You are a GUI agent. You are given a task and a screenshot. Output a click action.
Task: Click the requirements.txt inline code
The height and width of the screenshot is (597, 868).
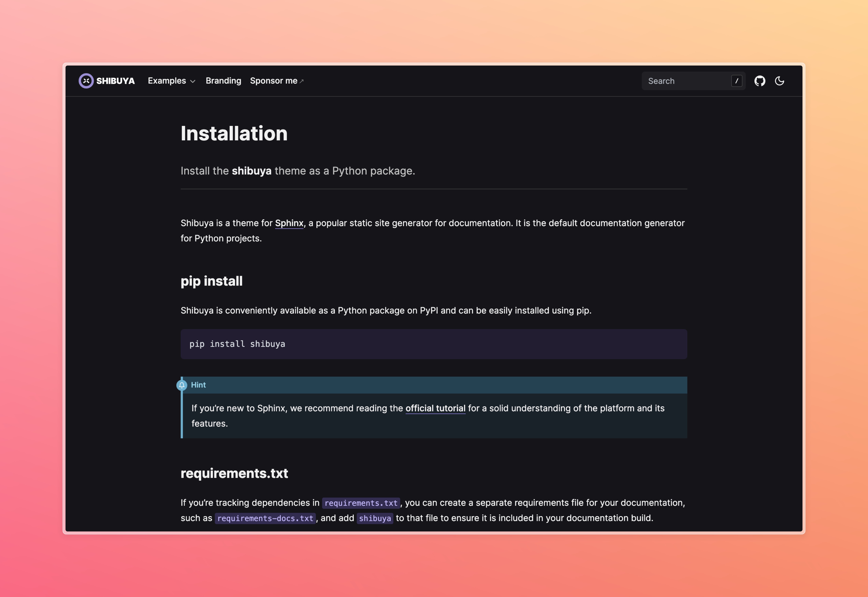point(361,503)
